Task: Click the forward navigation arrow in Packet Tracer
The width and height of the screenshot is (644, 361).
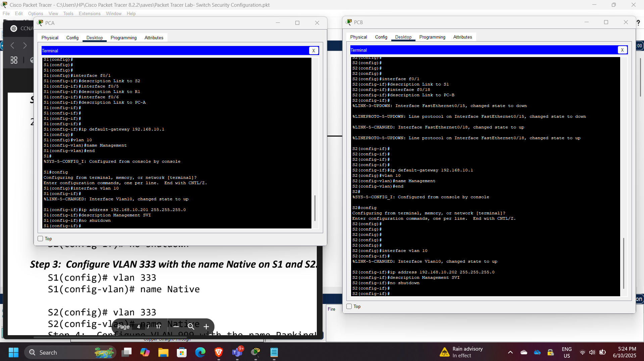Action: 24,45
